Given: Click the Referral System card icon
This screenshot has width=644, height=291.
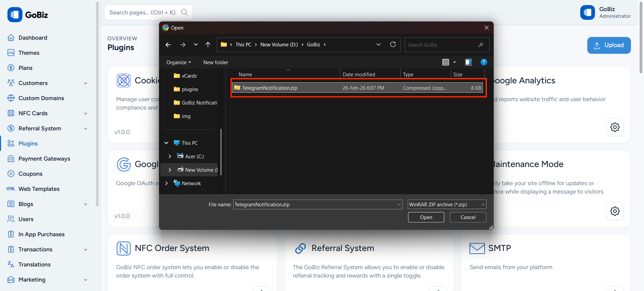Looking at the screenshot, I should [300, 249].
